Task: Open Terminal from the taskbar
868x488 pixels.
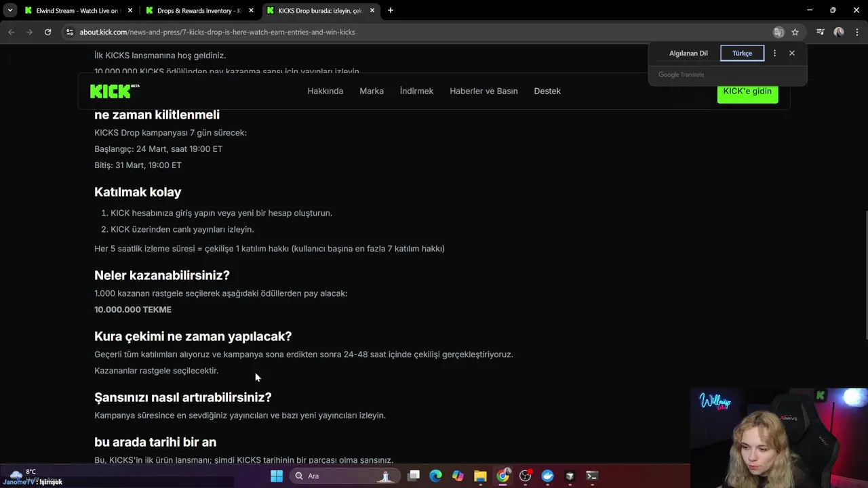Action: click(x=592, y=476)
